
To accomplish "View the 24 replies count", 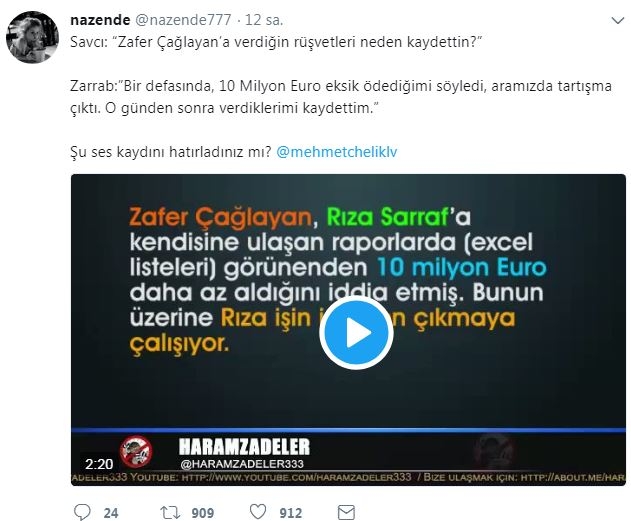I will tap(111, 513).
